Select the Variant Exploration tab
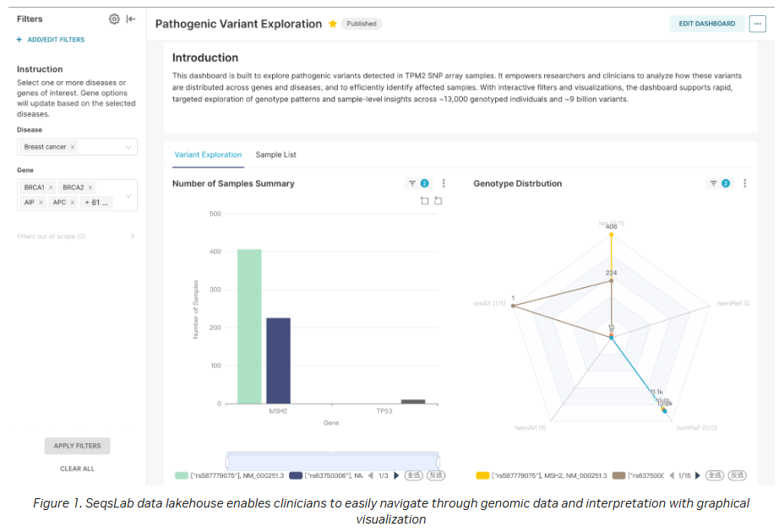The width and height of the screenshot is (779, 532). tap(208, 155)
